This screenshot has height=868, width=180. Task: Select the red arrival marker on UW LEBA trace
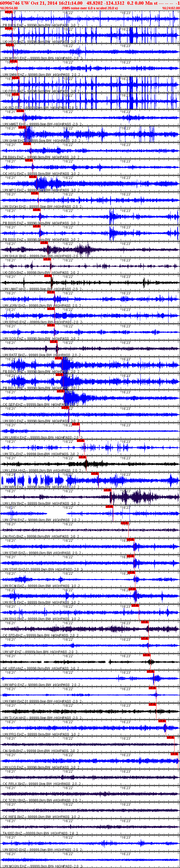(82, 457)
